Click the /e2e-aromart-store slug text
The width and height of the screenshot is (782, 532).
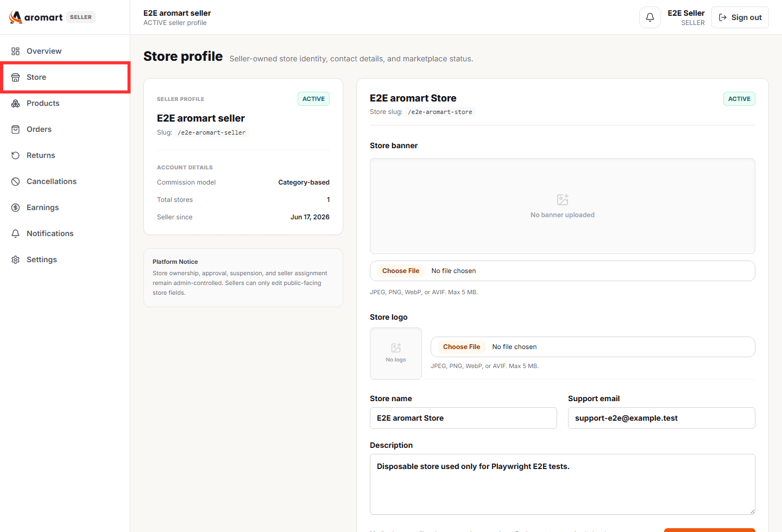click(x=440, y=112)
